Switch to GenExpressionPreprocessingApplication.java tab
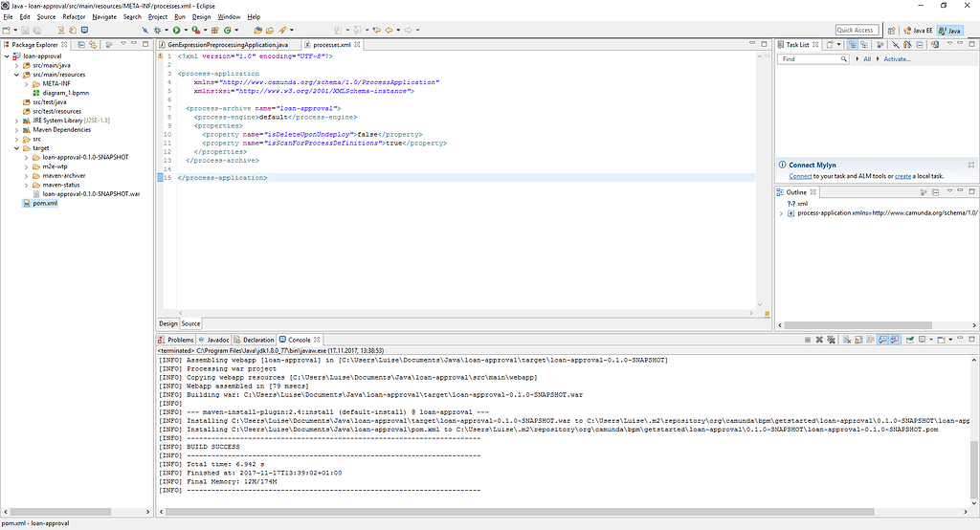Viewport: 980px width, 530px height. 228,45
